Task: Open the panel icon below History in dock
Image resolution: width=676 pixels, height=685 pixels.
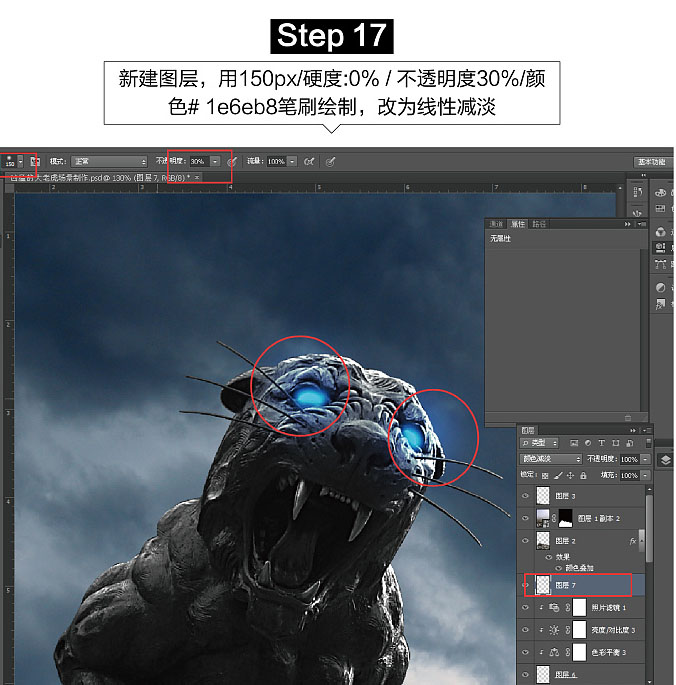Action: click(638, 212)
